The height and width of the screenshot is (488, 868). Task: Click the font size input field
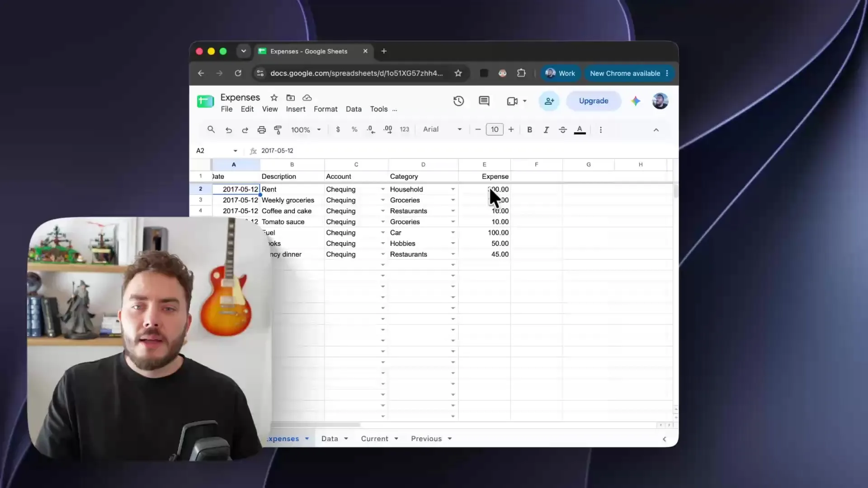point(495,130)
